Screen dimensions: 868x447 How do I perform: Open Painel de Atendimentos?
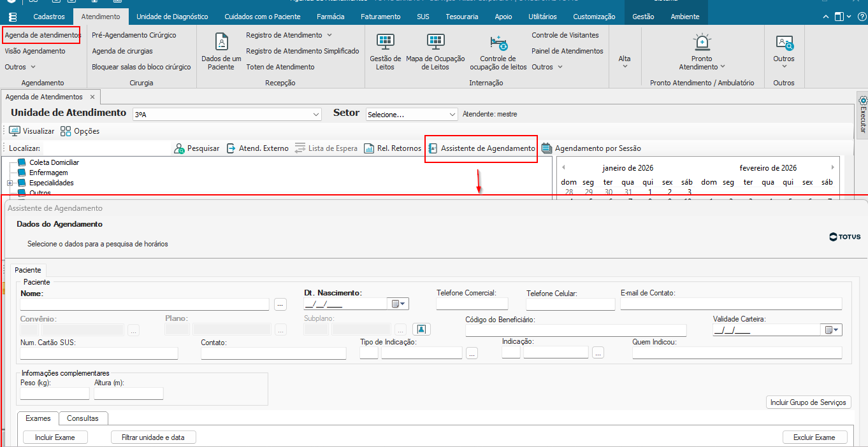[567, 51]
